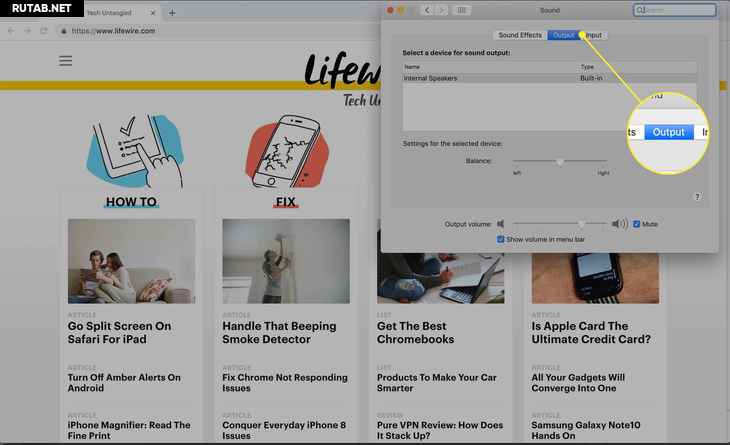Click the browser forward arrow
Screen dimensions: 730x445
[27, 31]
